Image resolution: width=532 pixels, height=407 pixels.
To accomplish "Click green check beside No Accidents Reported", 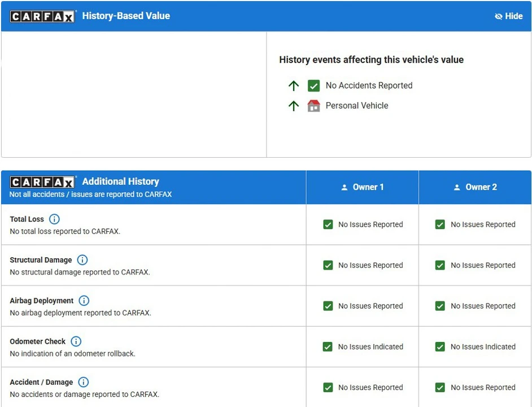I will [x=314, y=85].
